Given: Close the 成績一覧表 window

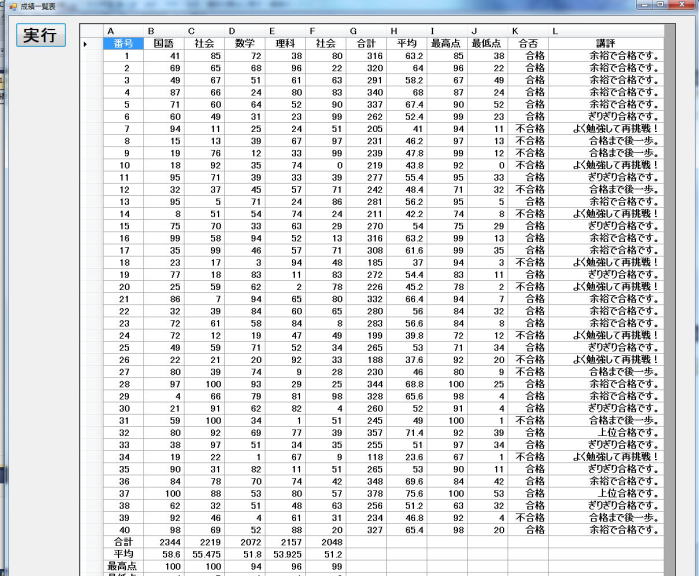Looking at the screenshot, I should point(684,4).
